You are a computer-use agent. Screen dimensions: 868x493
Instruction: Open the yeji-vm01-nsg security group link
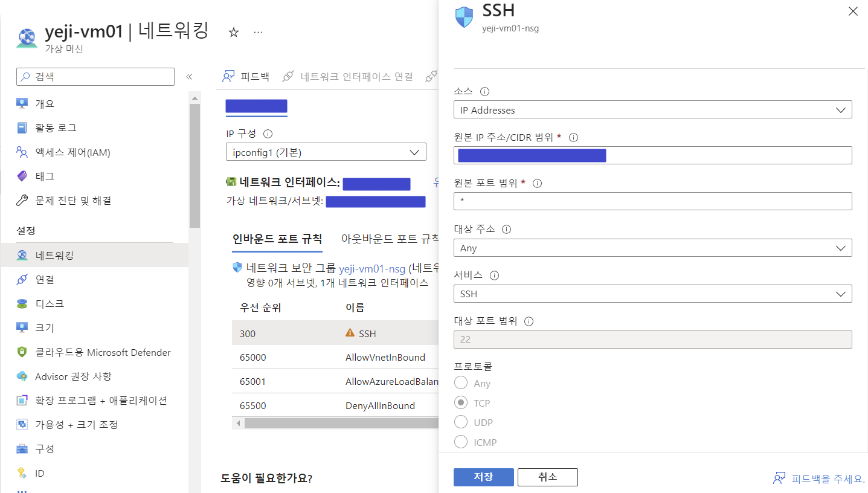[372, 269]
